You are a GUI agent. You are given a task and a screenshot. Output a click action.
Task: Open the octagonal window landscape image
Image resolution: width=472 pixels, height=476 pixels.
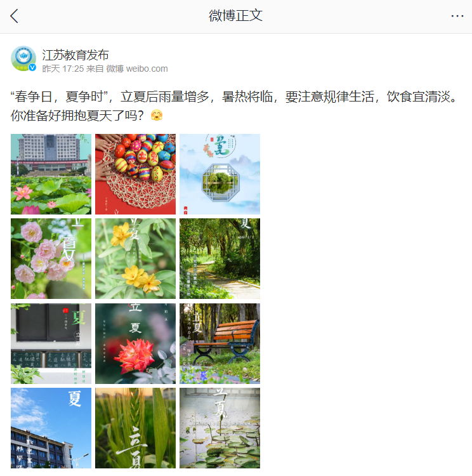(220, 175)
